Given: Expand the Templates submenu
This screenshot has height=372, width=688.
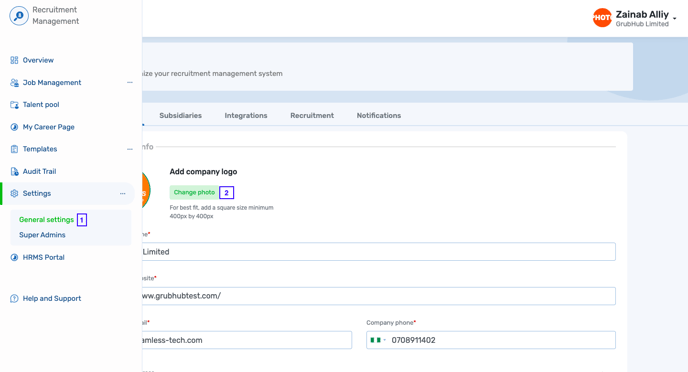Looking at the screenshot, I should coord(129,149).
